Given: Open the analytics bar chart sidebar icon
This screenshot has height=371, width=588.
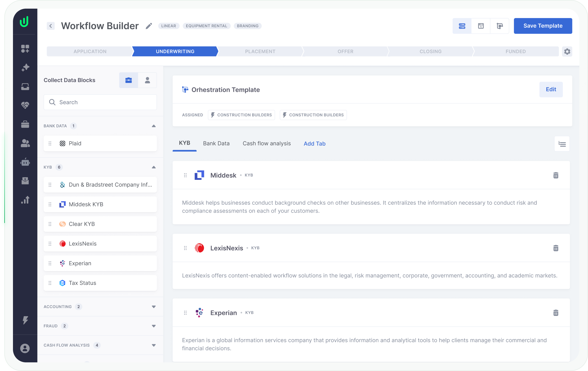Looking at the screenshot, I should (x=25, y=200).
